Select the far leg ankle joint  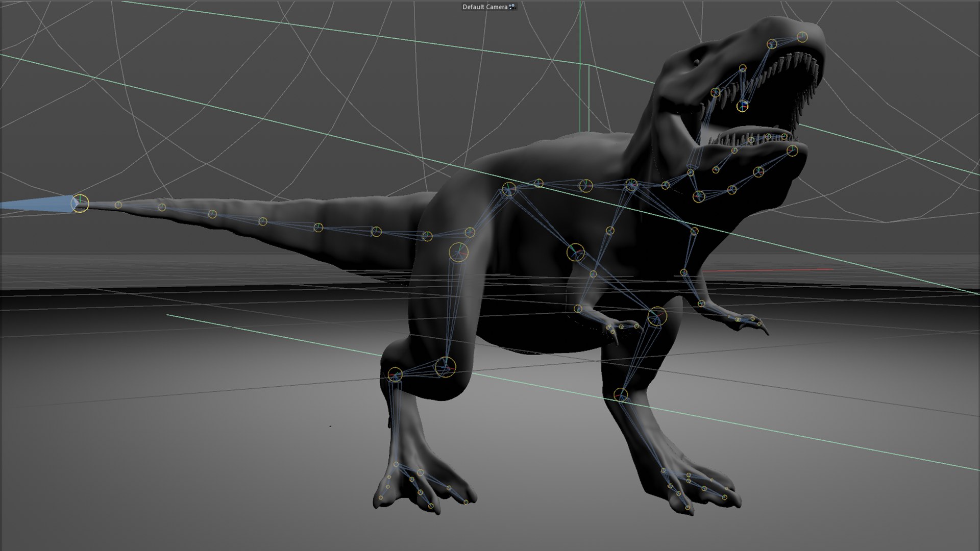pos(620,394)
